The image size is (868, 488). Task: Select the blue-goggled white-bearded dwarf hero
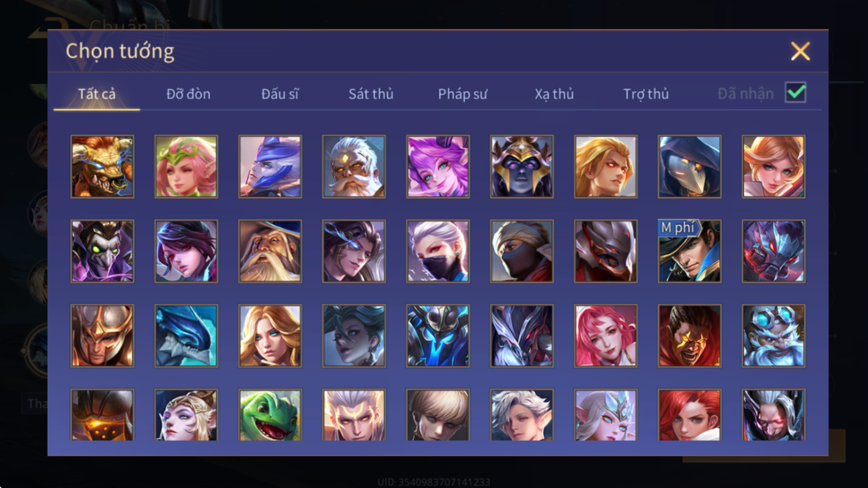[773, 336]
